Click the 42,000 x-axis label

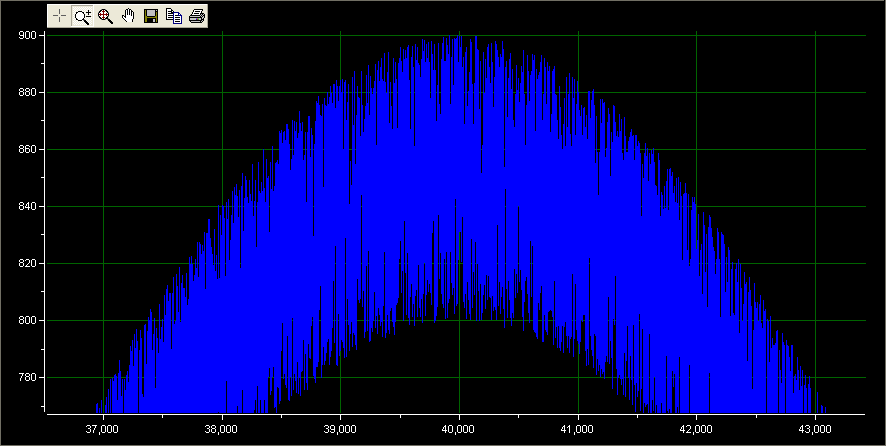click(696, 429)
